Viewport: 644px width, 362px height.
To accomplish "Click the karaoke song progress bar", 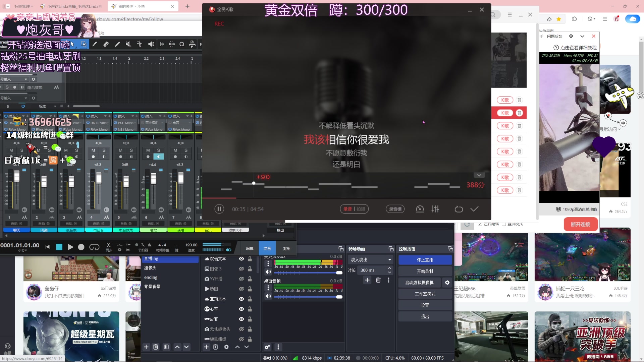I will coord(346,198).
